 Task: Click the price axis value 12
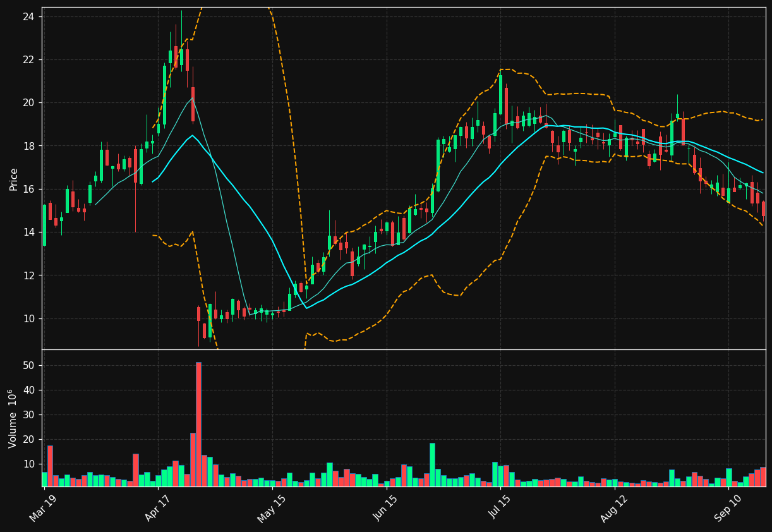(28, 275)
